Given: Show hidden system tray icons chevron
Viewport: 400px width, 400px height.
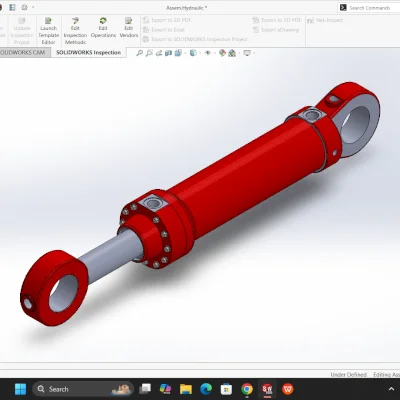Looking at the screenshot, I should click(x=391, y=389).
